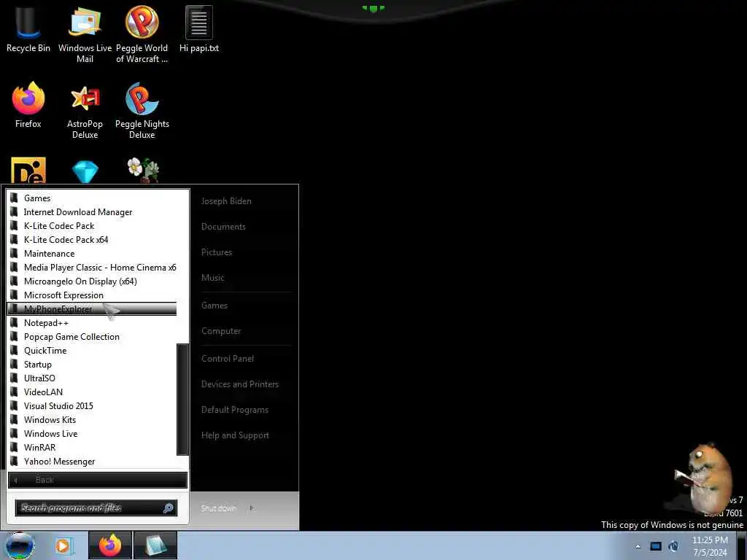Expand the K-Lite Codec Pack folder
747x560 pixels.
point(92,226)
